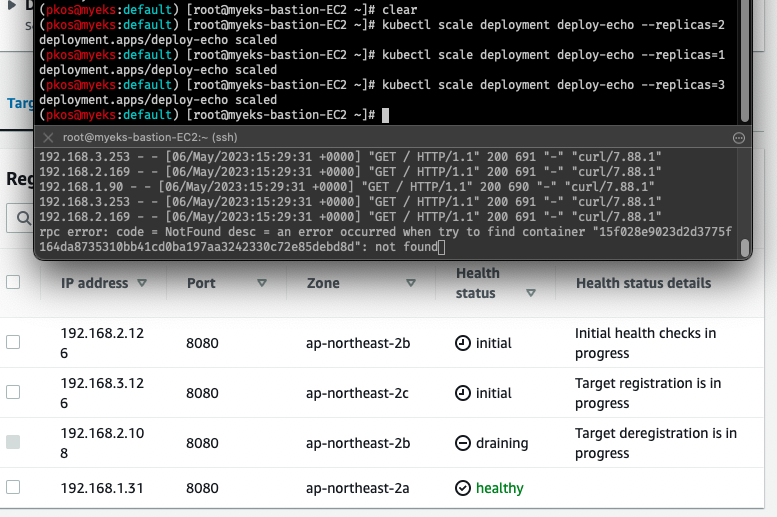This screenshot has width=777, height=517.
Task: Select the header select-all checkbox
Action: (13, 282)
